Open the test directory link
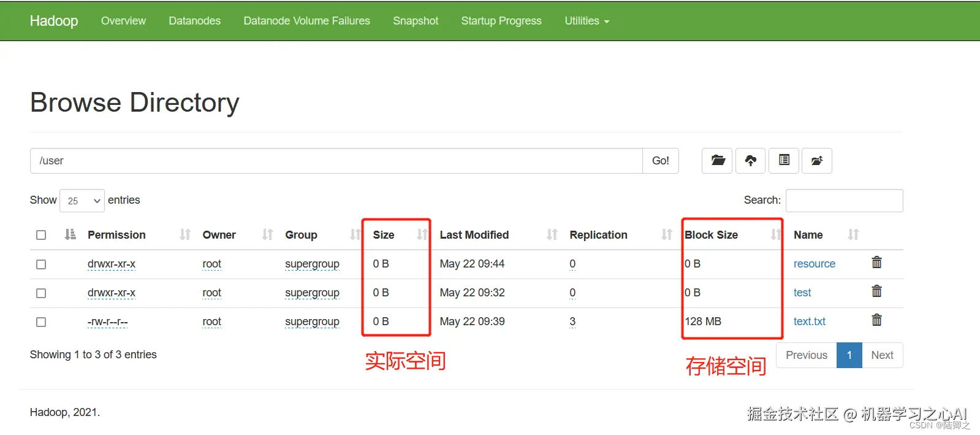The width and height of the screenshot is (980, 435). click(802, 293)
